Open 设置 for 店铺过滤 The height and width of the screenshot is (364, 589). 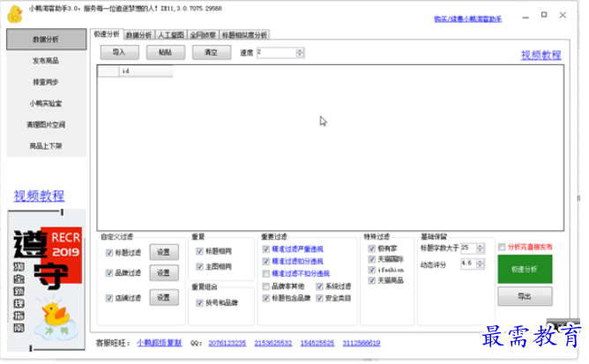coord(164,298)
